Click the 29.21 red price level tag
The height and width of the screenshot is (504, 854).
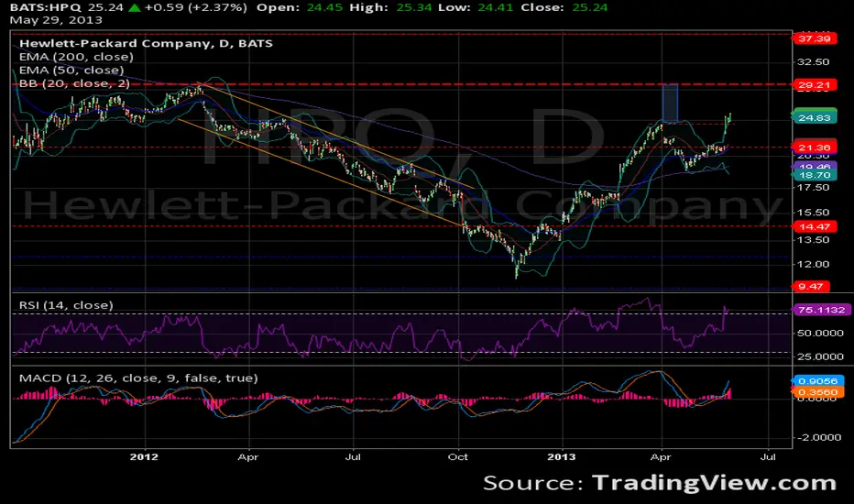tap(815, 85)
